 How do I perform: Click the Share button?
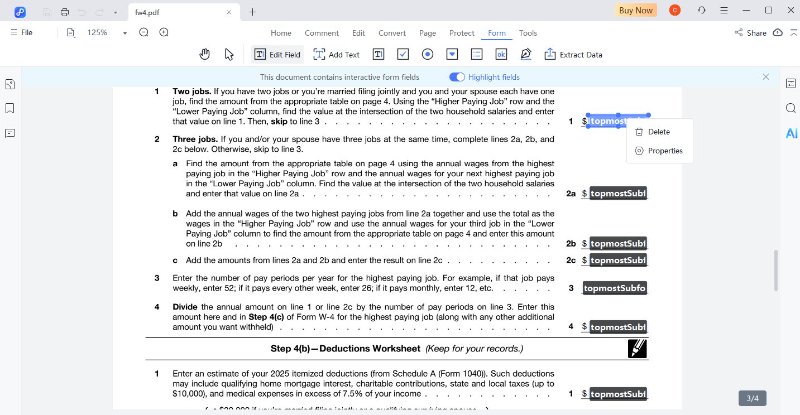(751, 33)
